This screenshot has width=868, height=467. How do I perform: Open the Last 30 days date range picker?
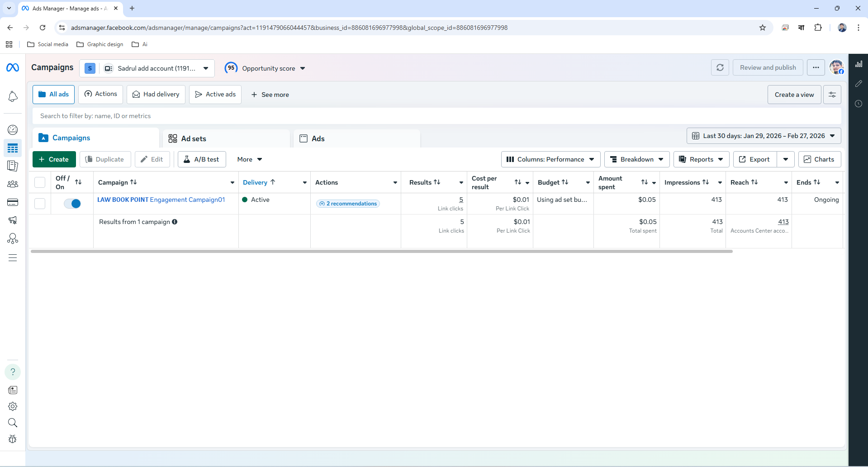click(764, 136)
